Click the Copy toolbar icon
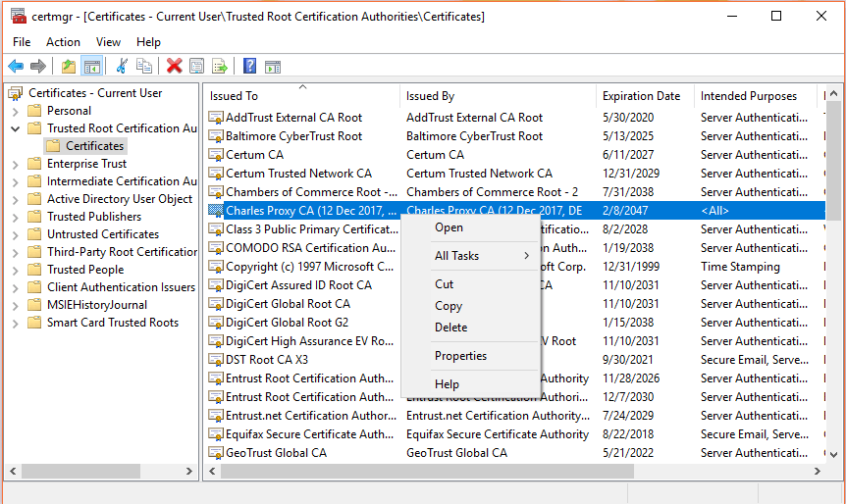846x504 pixels. (x=144, y=67)
